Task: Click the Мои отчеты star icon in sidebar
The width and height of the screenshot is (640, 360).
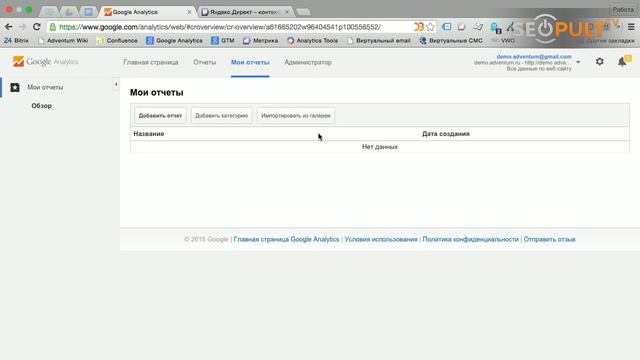Action: (x=15, y=87)
